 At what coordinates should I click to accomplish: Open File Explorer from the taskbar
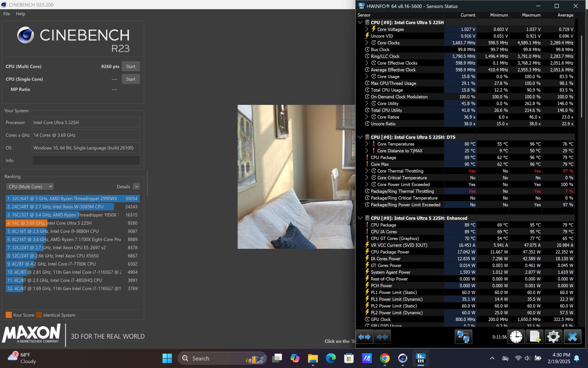coord(313,358)
